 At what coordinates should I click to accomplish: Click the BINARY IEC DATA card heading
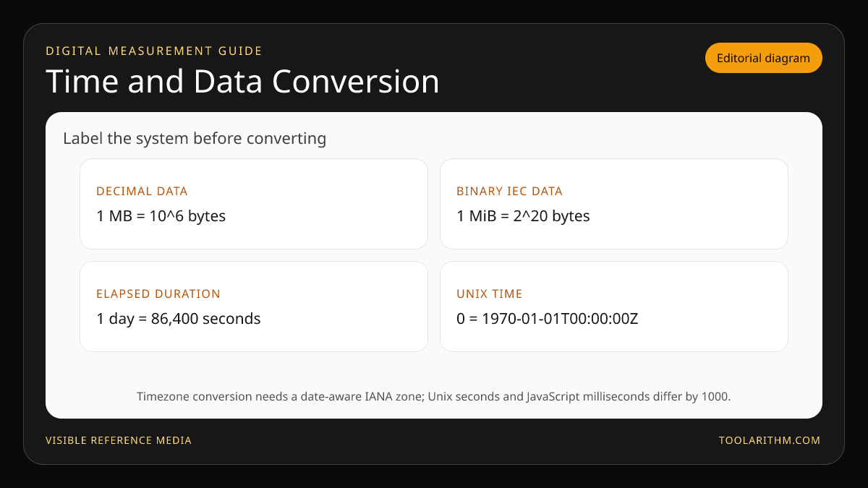[509, 192]
